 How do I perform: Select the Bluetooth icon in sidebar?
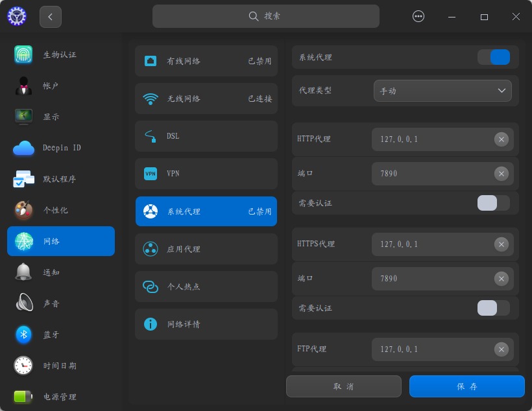pyautogui.click(x=23, y=335)
